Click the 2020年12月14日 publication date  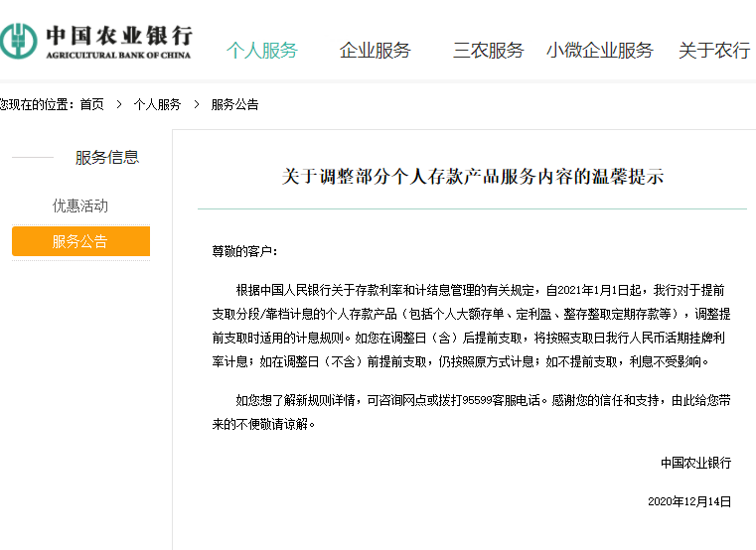pyautogui.click(x=688, y=501)
